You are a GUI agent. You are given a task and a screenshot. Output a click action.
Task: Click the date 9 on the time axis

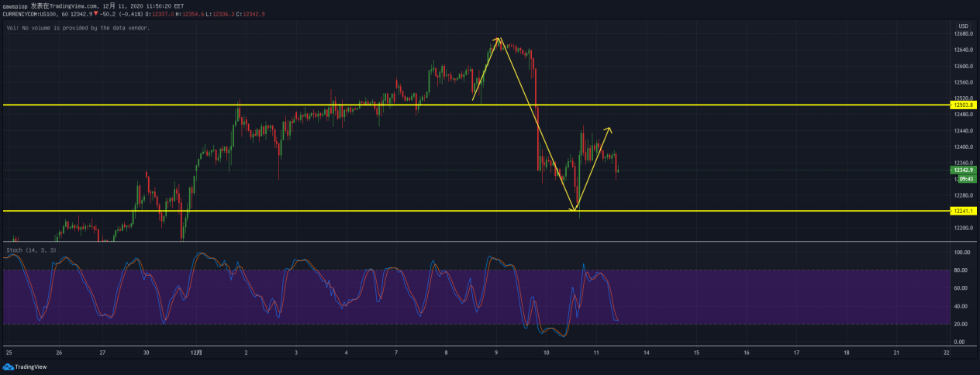[496, 353]
